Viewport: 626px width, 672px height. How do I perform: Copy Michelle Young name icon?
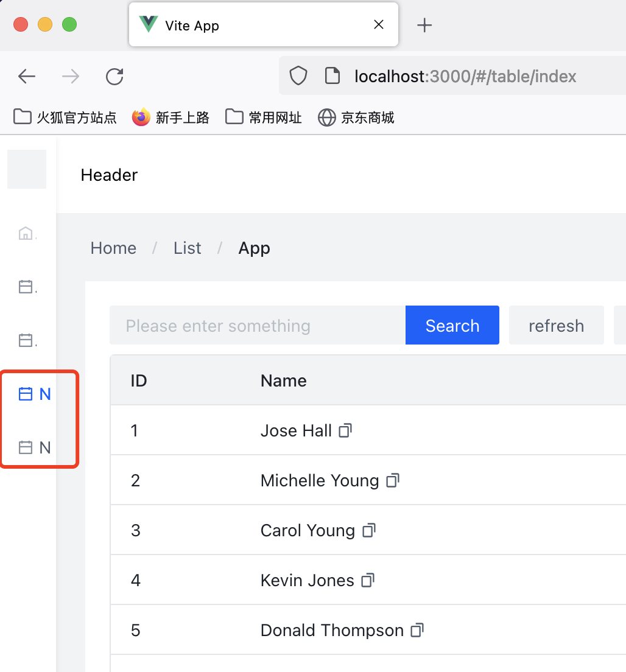point(392,480)
